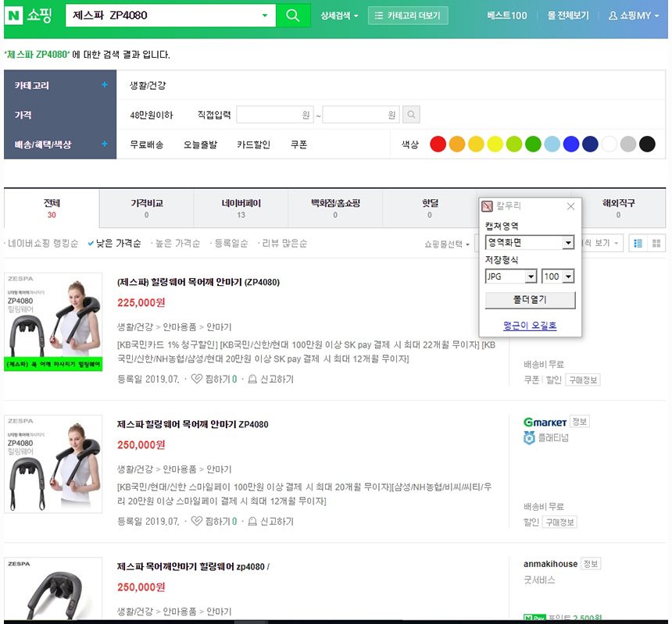The height and width of the screenshot is (624, 672).
Task: Click the maximum price input field
Action: coord(361,115)
